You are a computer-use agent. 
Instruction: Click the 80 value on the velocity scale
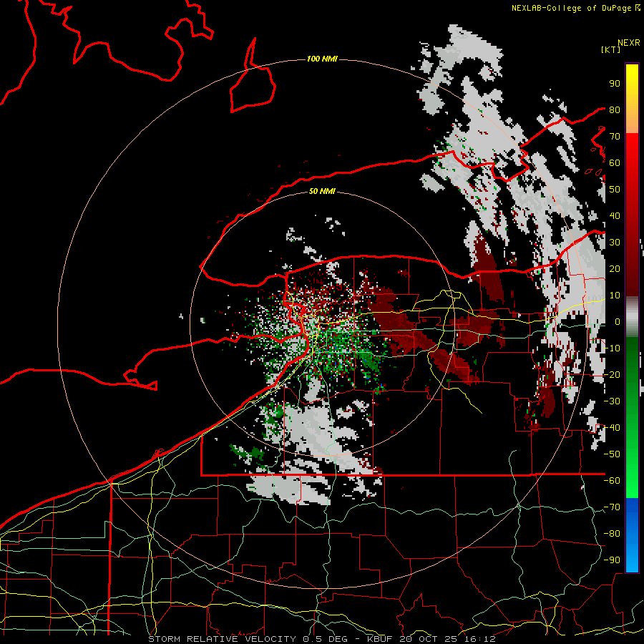click(615, 109)
